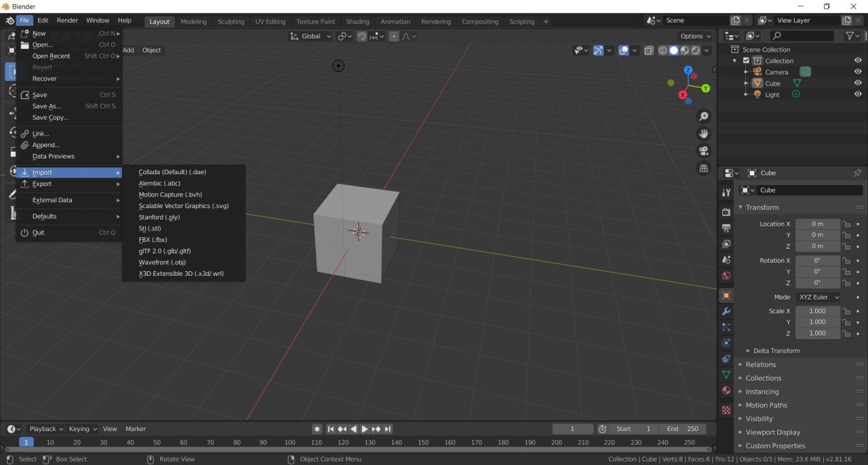
Task: Toggle the Location X lock icon
Action: coord(846,224)
